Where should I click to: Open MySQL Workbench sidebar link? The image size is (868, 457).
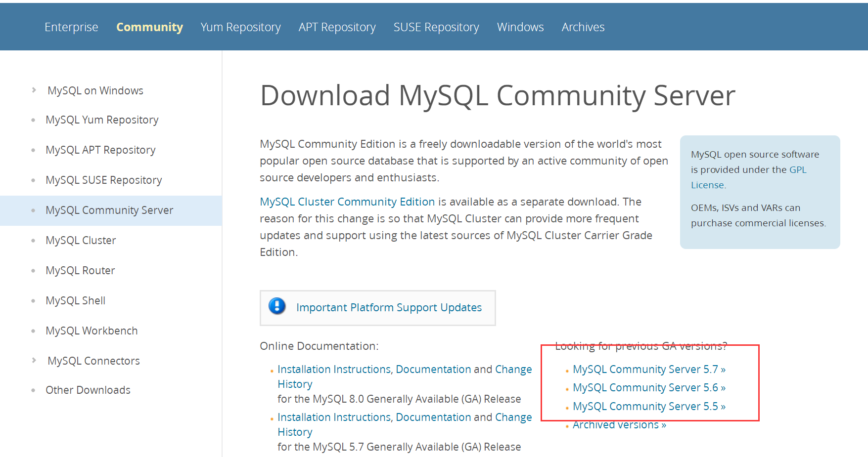(x=91, y=331)
